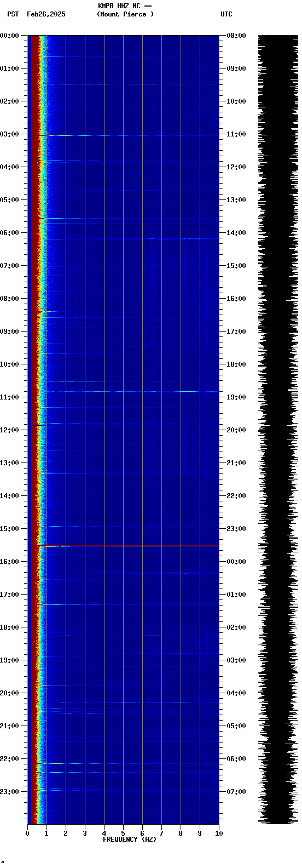Viewport: 302px width, 868px height.
Task: Click the UTC time label '07:00'
Action: pos(236,792)
